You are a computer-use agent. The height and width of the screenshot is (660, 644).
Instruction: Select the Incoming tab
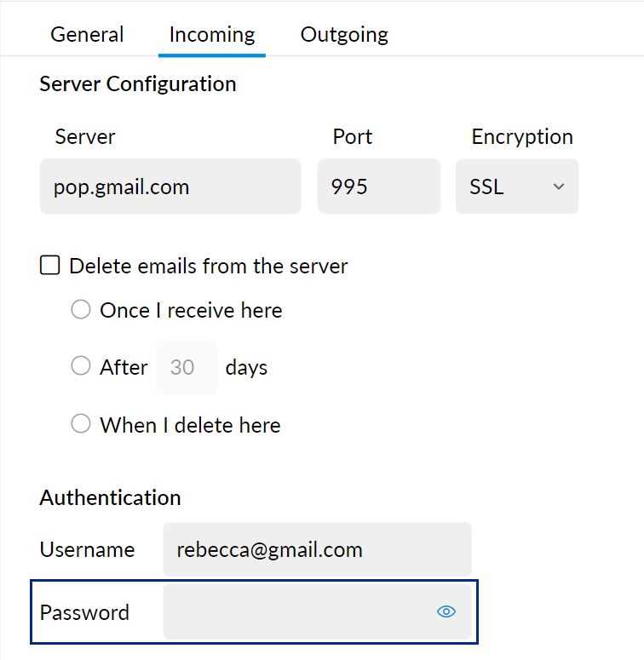(212, 35)
